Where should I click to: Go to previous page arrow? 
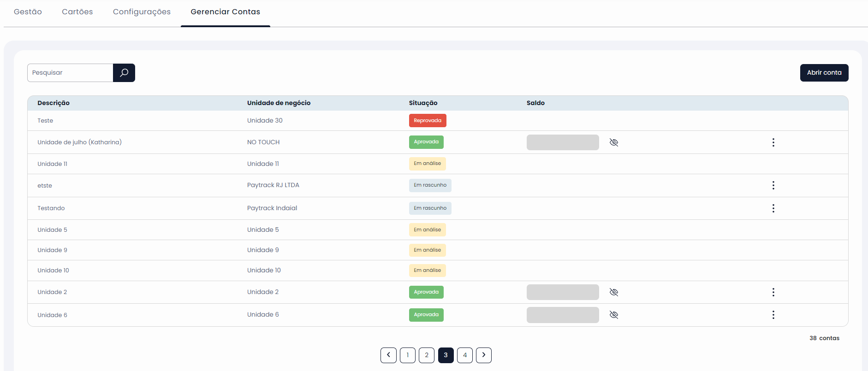[x=388, y=355]
